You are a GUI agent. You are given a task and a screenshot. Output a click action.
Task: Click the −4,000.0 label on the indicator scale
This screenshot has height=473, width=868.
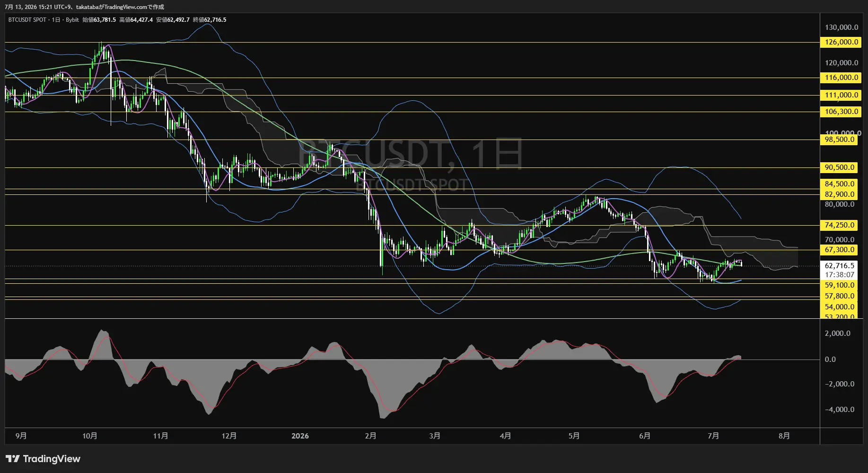click(840, 410)
